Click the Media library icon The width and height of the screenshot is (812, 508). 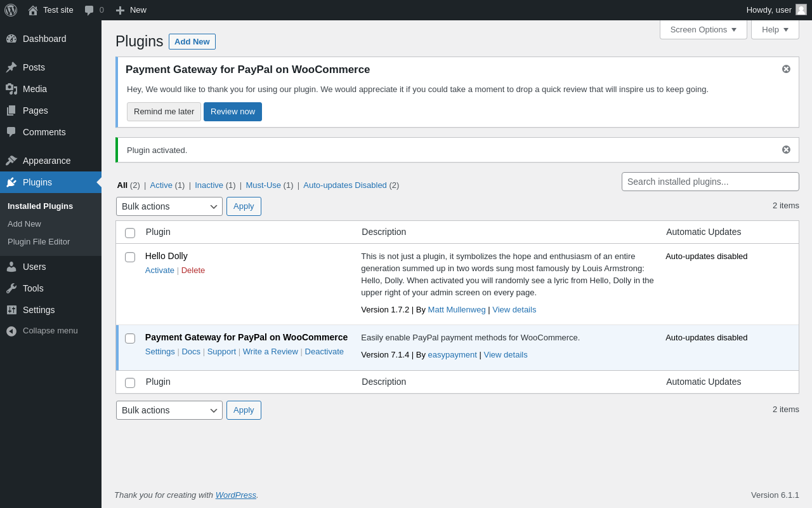pyautogui.click(x=11, y=89)
